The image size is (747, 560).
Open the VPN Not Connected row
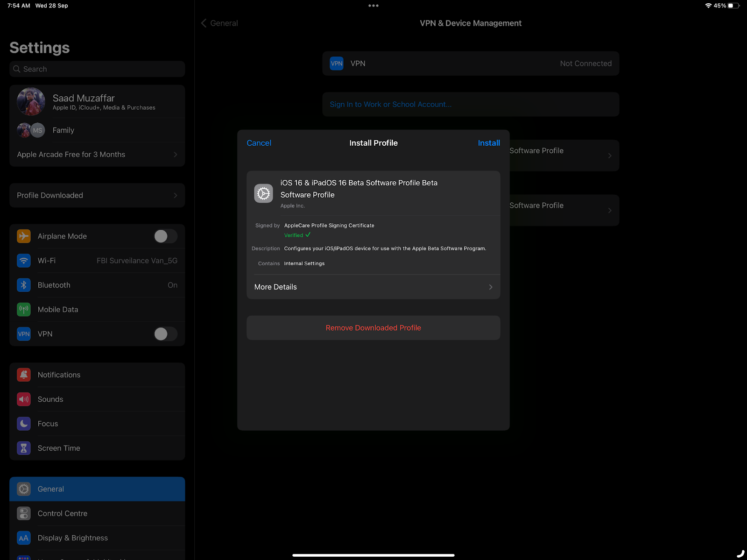tap(471, 64)
